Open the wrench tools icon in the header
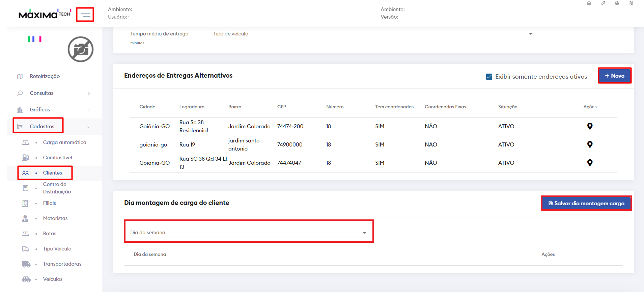The image size is (644, 292). tap(603, 3)
